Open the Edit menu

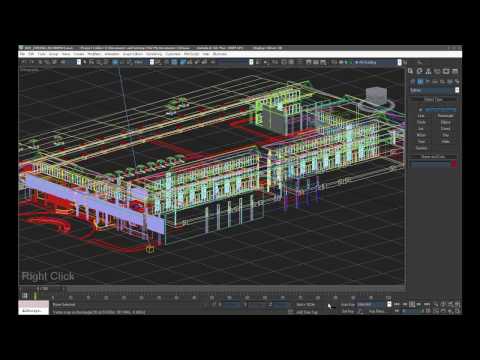31,54
